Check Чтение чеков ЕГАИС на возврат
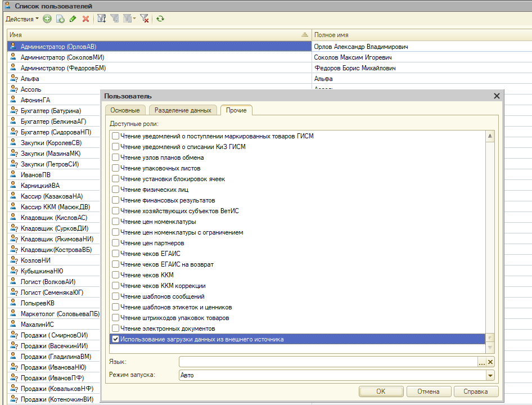Viewport: 532px width, 405px height. pyautogui.click(x=115, y=264)
